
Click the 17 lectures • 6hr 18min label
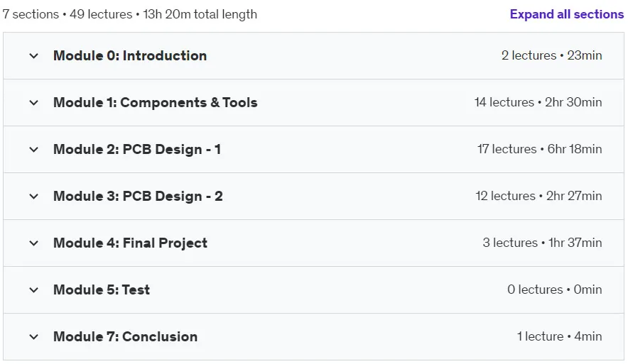pos(539,149)
